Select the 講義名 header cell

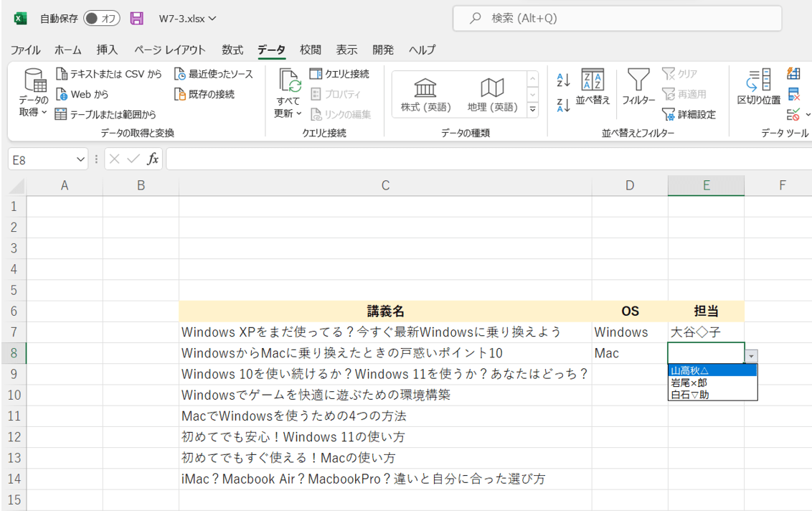[385, 311]
